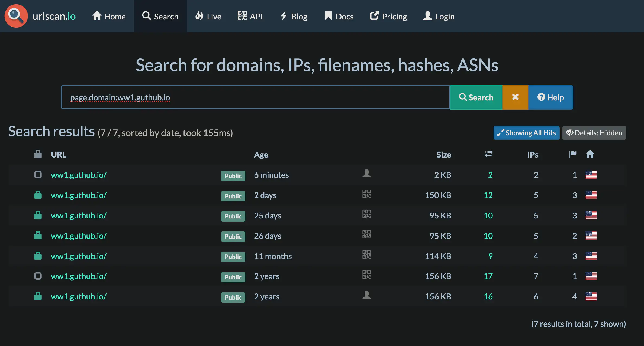Click the green Search button
The image size is (644, 346).
(476, 97)
